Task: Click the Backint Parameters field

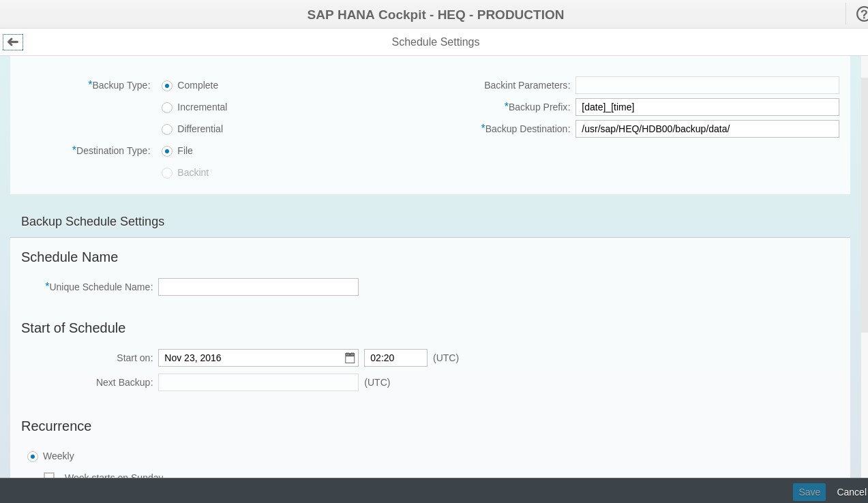Action: [x=707, y=85]
